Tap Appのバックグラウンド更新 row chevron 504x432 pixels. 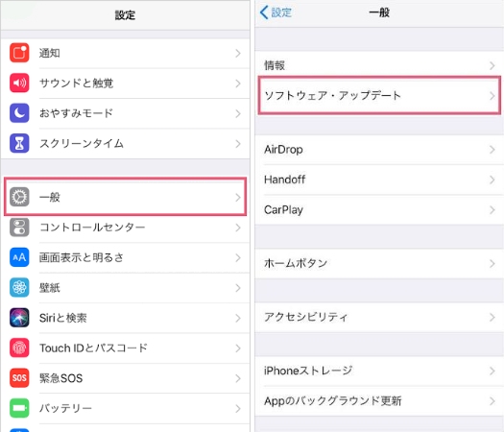coord(492,401)
